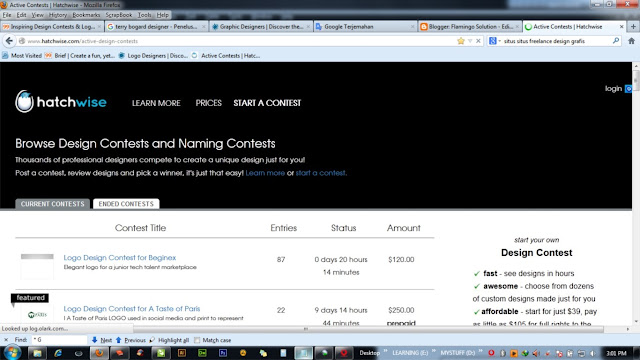
Task: Go to the Firefox home page icon
Action: coord(631,41)
